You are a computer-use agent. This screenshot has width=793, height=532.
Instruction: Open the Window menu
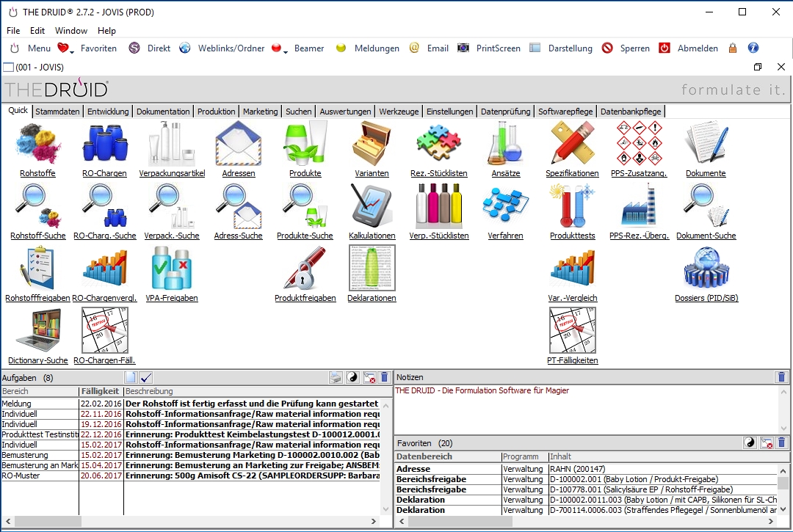tap(71, 31)
